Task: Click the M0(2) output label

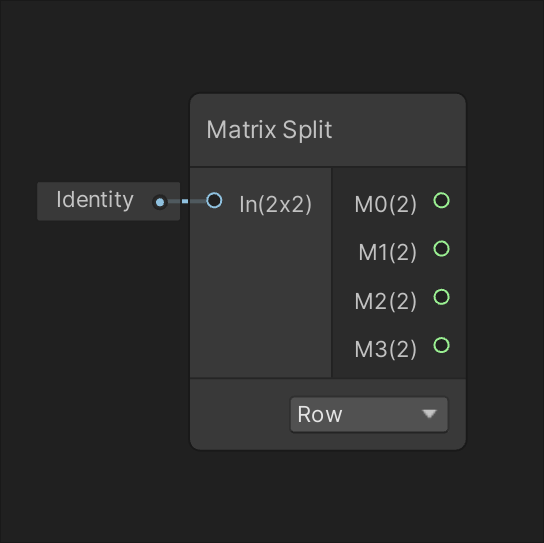Action: coord(385,204)
